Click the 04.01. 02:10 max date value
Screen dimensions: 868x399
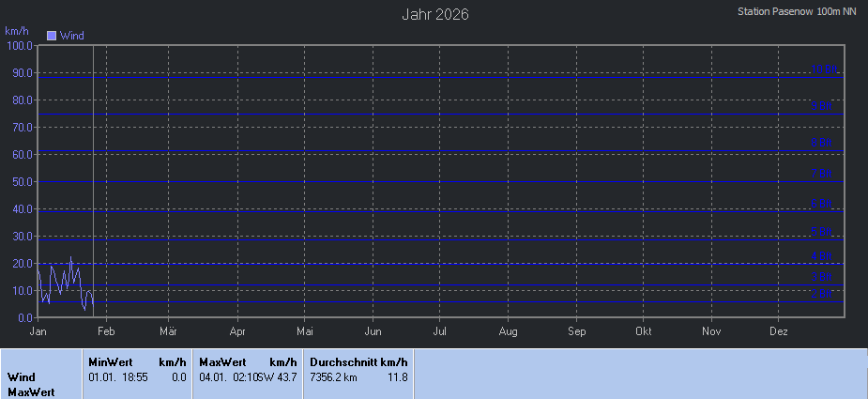point(228,377)
